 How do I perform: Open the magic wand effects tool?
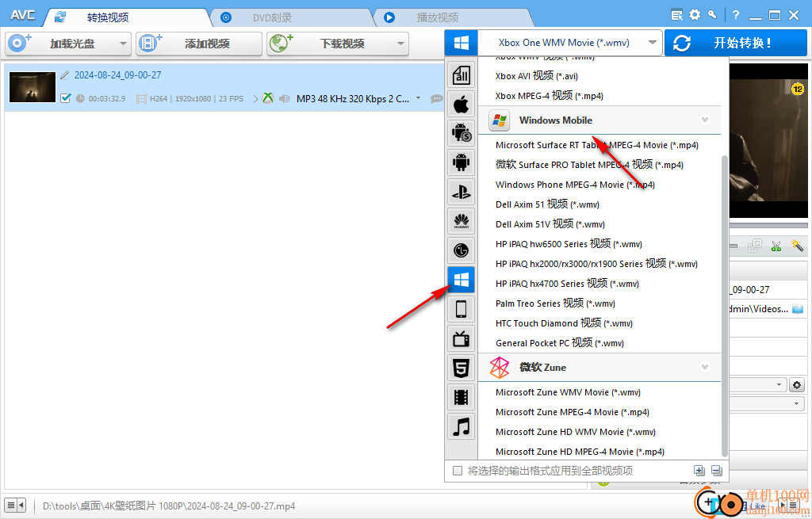click(x=797, y=246)
